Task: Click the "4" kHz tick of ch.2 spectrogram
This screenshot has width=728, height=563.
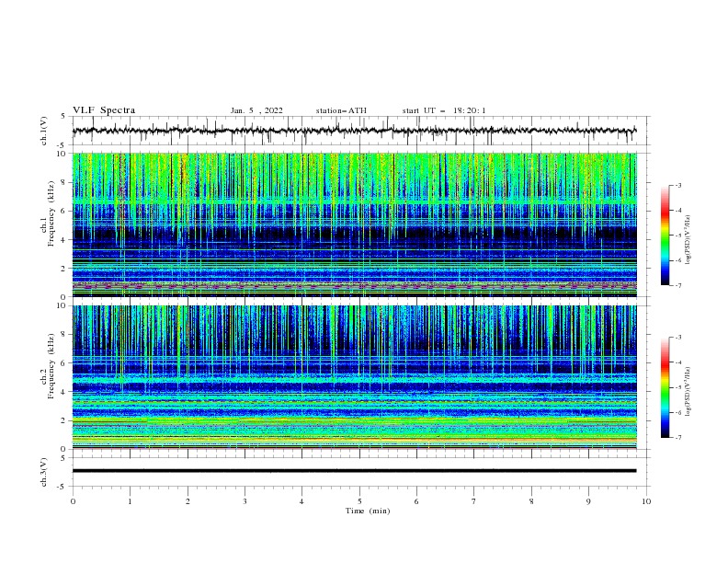Action: [64, 392]
